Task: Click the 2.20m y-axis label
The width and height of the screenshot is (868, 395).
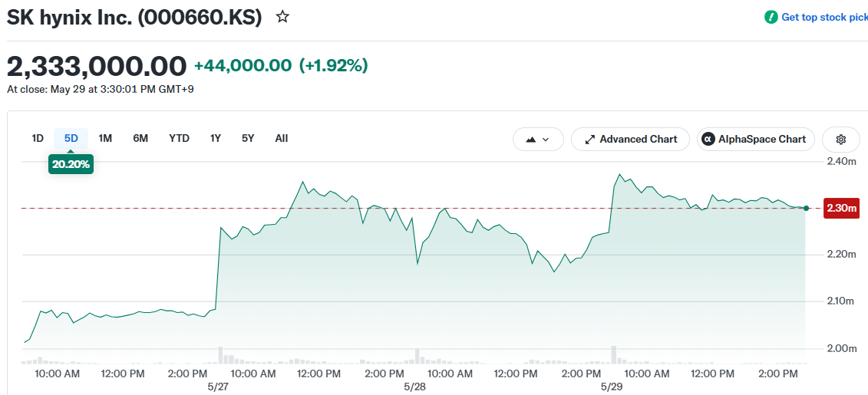Action: [x=841, y=255]
